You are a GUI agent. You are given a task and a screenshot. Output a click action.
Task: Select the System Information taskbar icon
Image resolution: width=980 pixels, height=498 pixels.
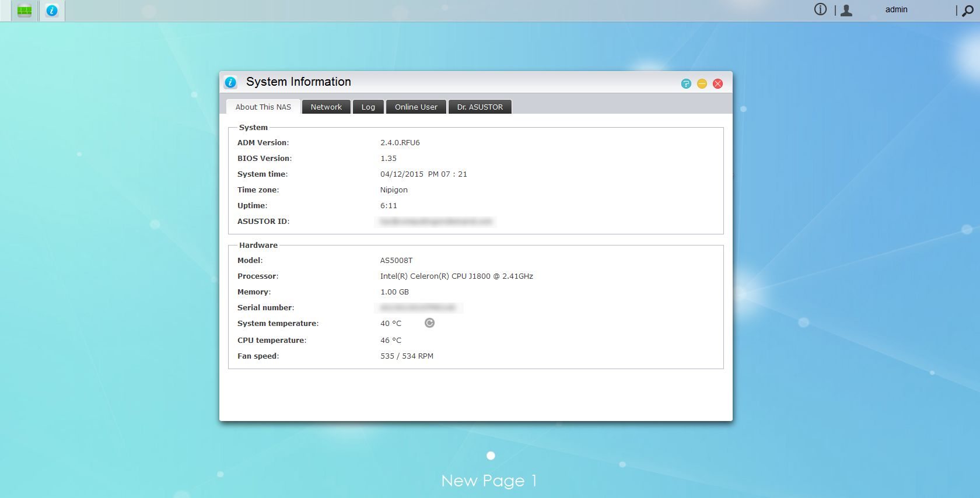(x=52, y=10)
